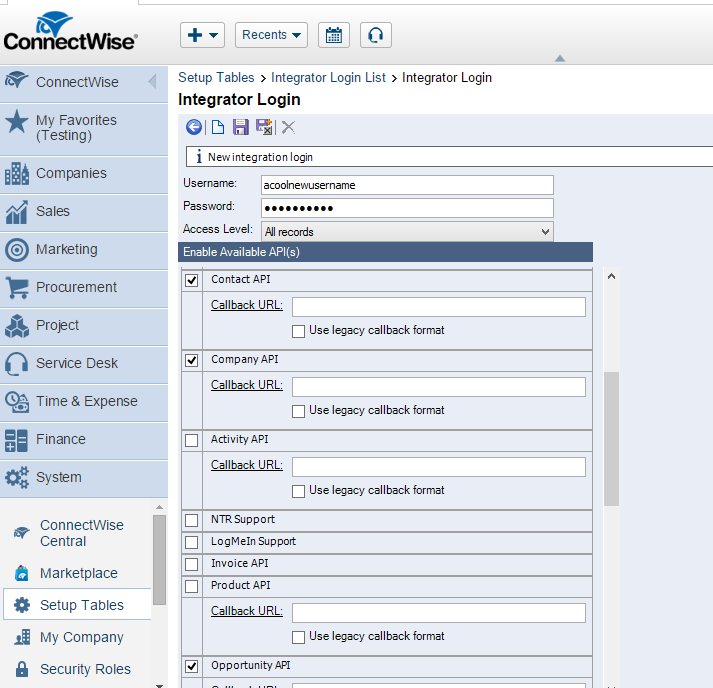Click the blue back arrow icon
The height and width of the screenshot is (688, 713).
194,127
